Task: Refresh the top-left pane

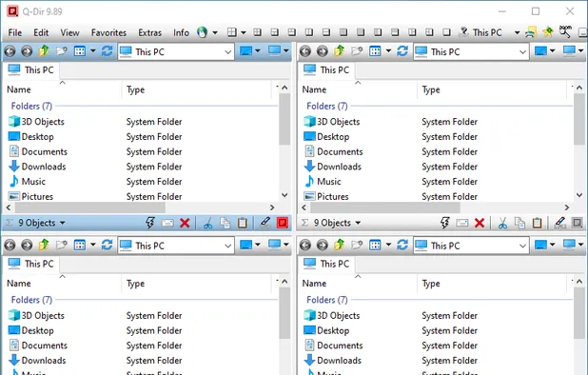Action: click(107, 50)
